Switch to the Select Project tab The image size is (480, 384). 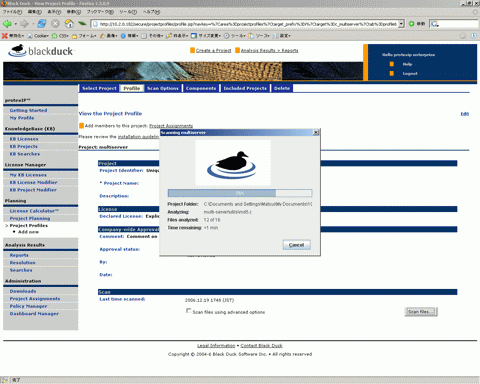tap(99, 88)
